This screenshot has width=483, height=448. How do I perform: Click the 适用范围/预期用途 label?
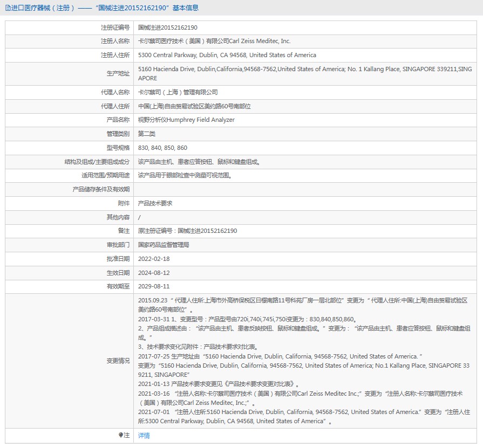click(105, 175)
